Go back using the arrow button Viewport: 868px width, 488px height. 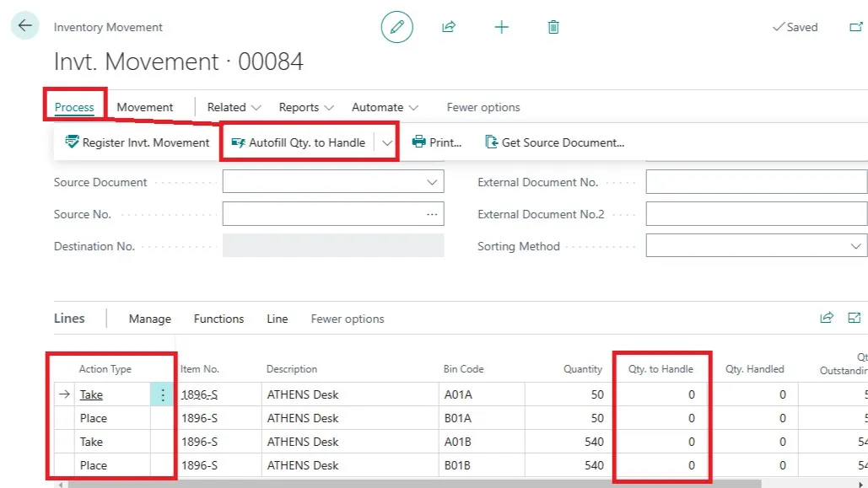(25, 25)
